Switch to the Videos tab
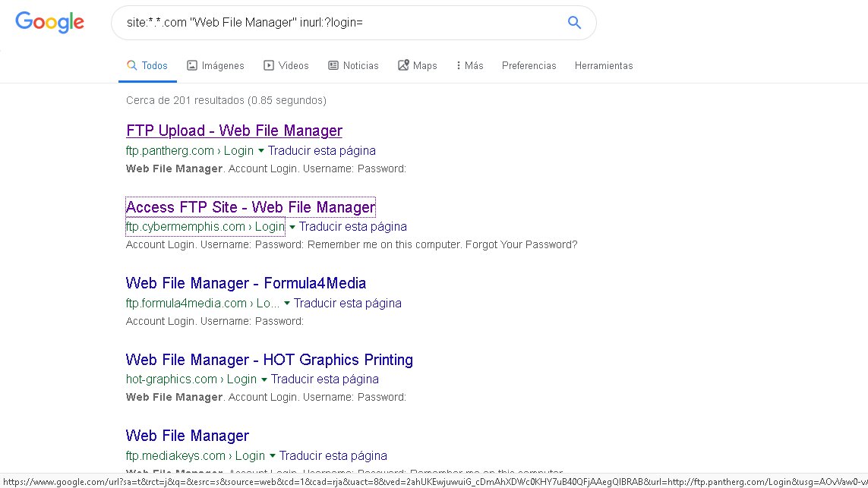Viewport: 868px width, 488px height. (x=286, y=65)
